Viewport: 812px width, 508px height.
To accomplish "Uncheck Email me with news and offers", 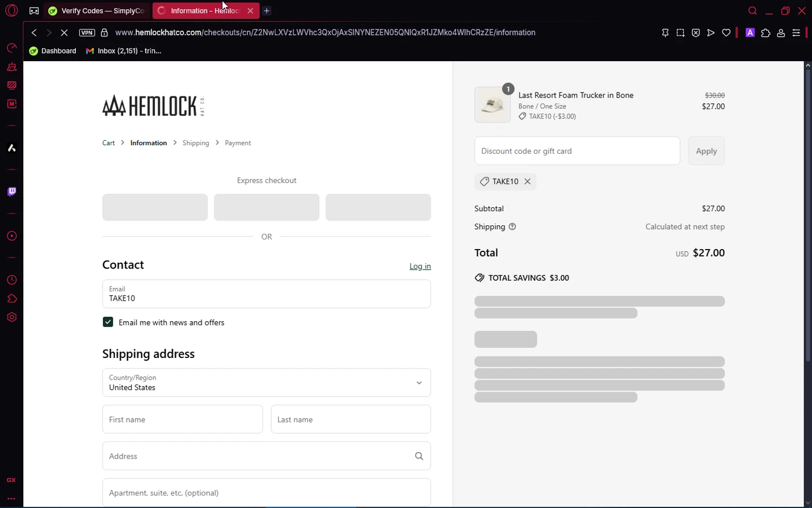I will 108,322.
